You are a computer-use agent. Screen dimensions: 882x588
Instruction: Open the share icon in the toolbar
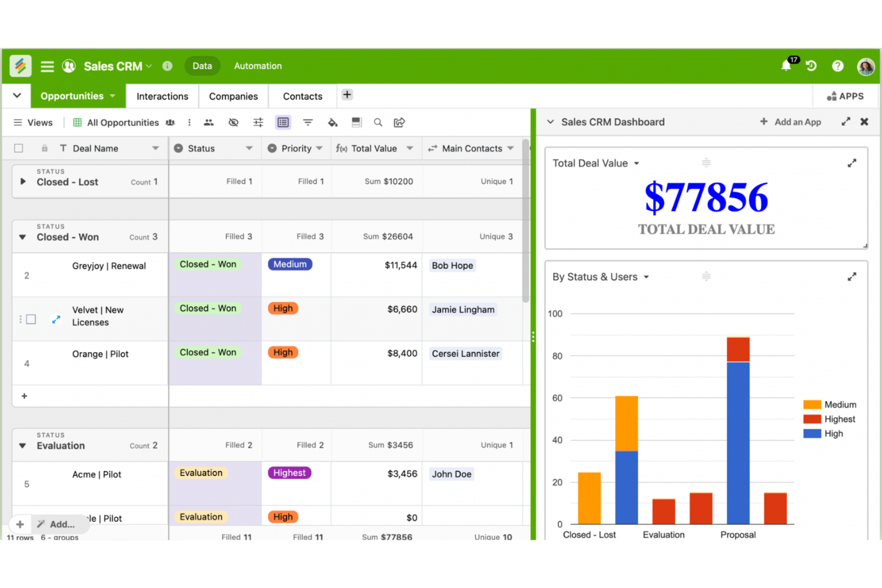(399, 122)
